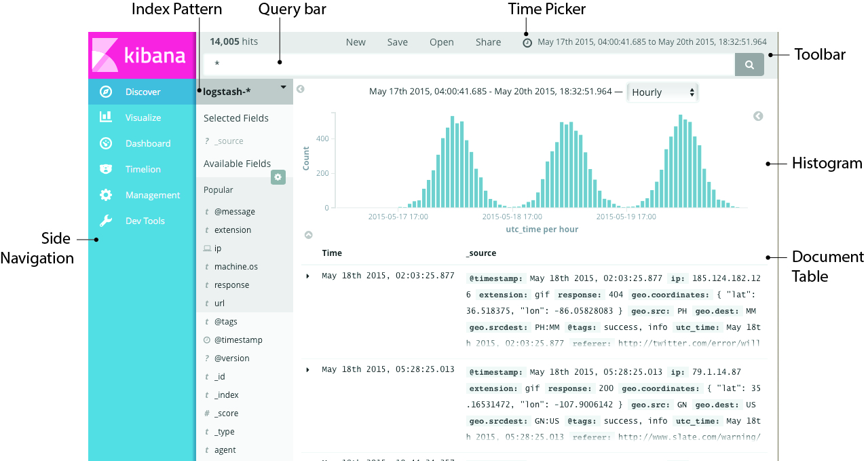Open Timelion from the side navigation icon

pos(106,169)
